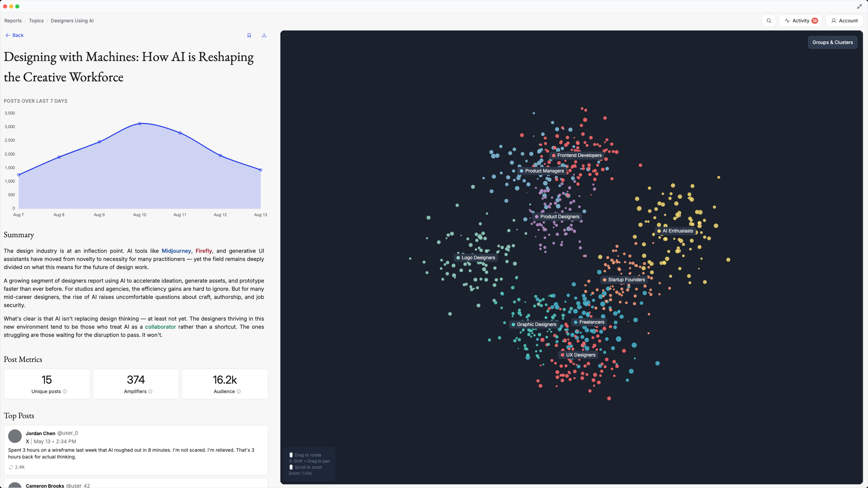Open the Activity notifications menu
This screenshot has width=868, height=488.
click(x=801, y=21)
